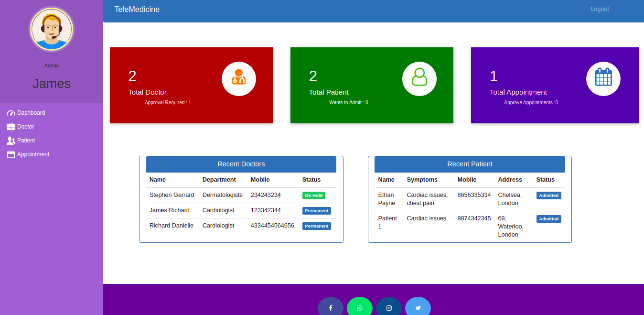Toggle Stephen Gerrard's On Hold status
Image resolution: width=644 pixels, height=315 pixels.
(313, 195)
